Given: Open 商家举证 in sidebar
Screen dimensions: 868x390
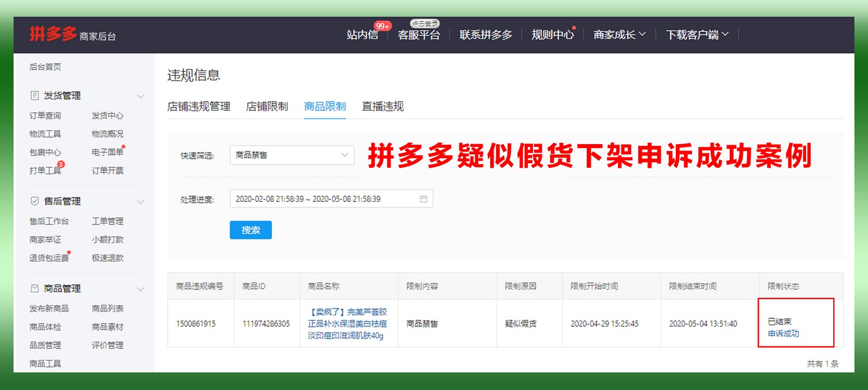Looking at the screenshot, I should point(45,240).
